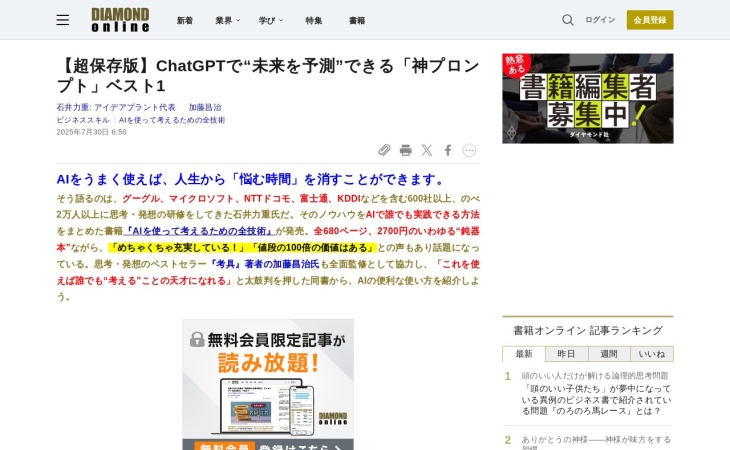This screenshot has width=730, height=450.
Task: Select the いいね ranking tab
Action: point(652,354)
